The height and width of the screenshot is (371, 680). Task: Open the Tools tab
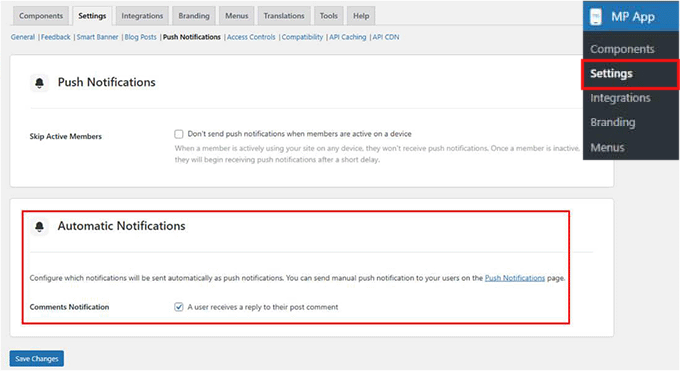pos(329,16)
